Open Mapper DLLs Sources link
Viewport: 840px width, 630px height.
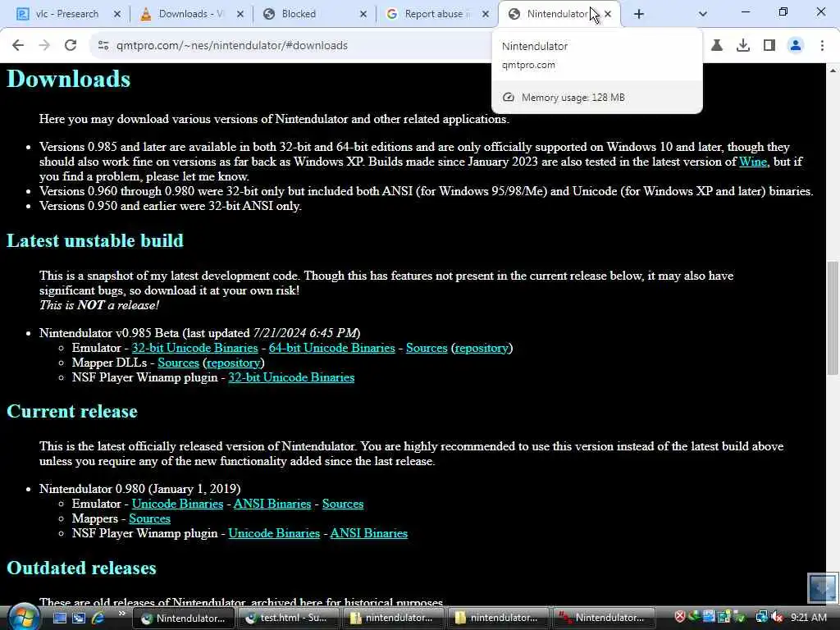(x=178, y=363)
